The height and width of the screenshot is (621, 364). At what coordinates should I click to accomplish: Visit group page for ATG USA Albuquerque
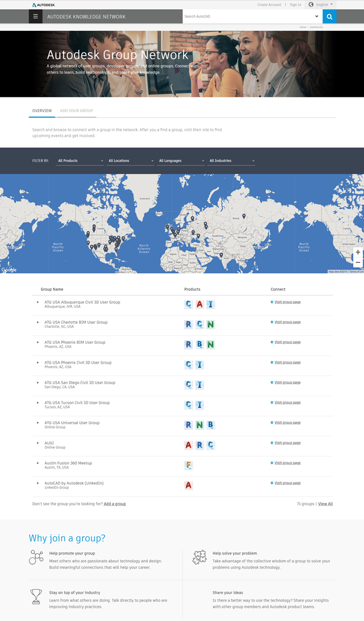click(287, 302)
